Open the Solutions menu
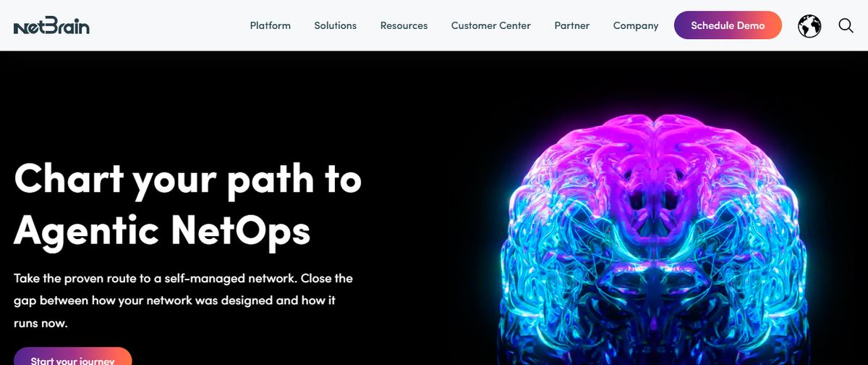The height and width of the screenshot is (365, 868). 336,25
